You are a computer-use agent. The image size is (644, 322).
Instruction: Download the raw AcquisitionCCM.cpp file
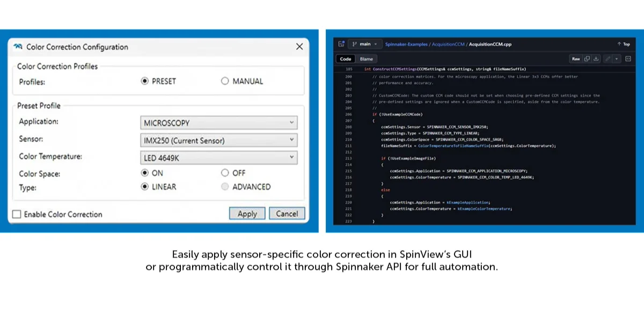(596, 58)
